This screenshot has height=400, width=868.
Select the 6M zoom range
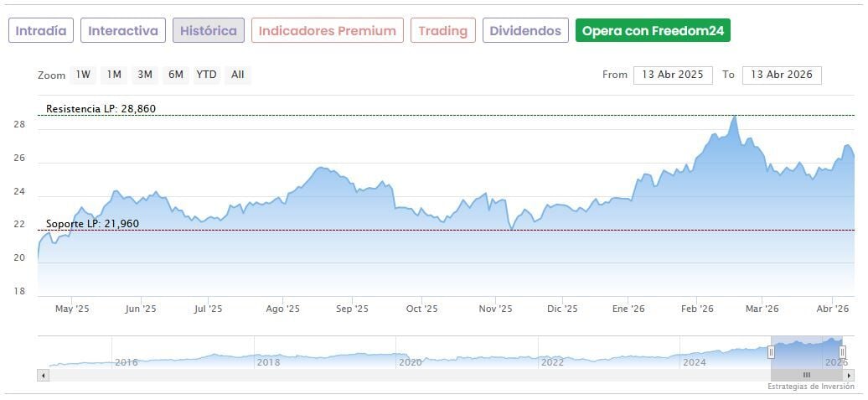tap(175, 75)
